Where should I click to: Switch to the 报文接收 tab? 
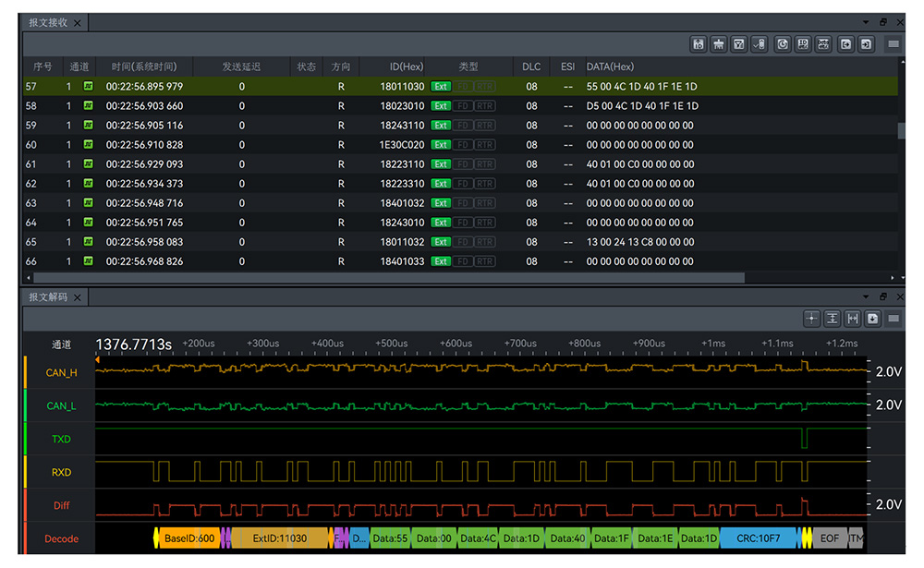(x=48, y=22)
